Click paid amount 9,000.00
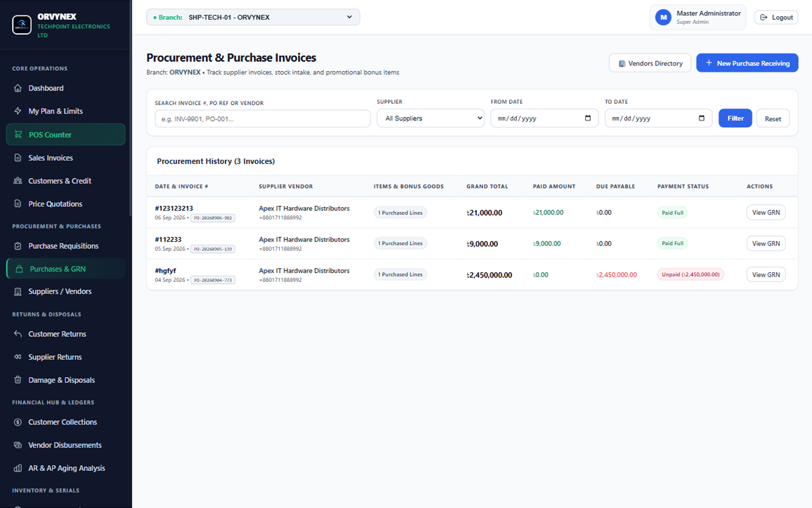Viewport: 812px width, 508px height. coord(547,244)
